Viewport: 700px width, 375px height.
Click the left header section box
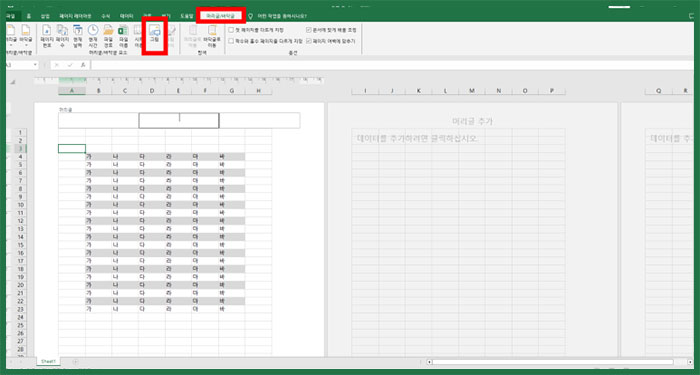pyautogui.click(x=98, y=121)
